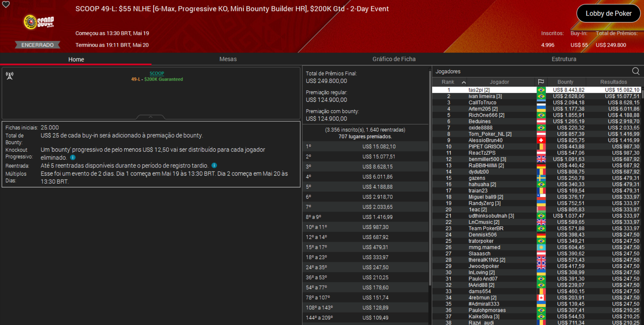
Task: Select player row Dennisk506
Action: [x=537, y=235]
